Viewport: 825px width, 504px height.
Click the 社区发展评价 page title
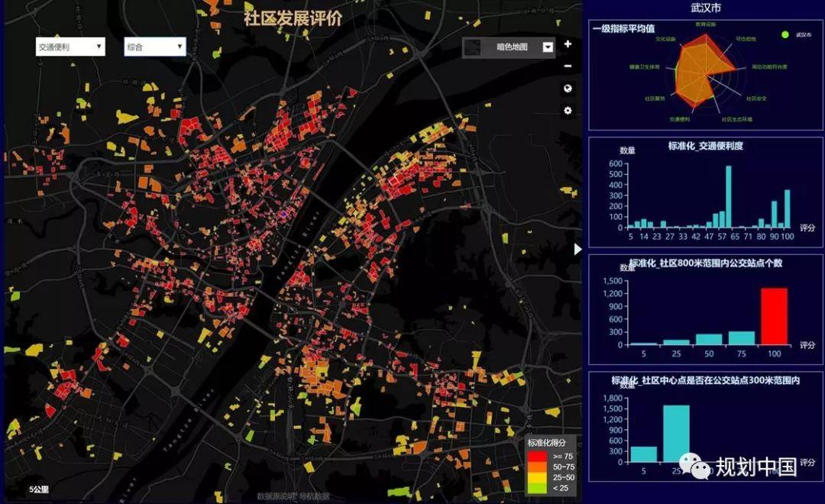(x=293, y=18)
